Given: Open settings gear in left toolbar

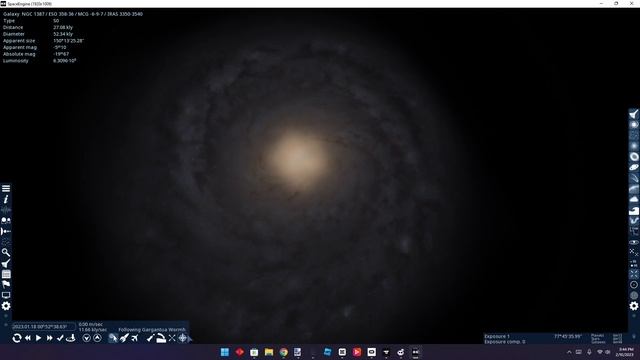Looking at the screenshot, I should [x=6, y=306].
